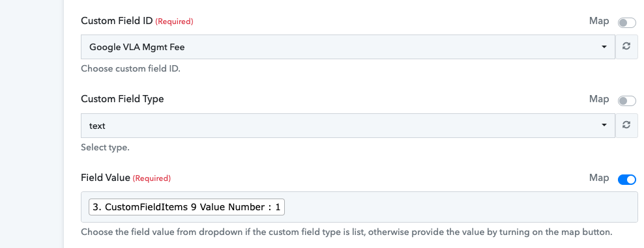Click Map label beside Custom Field Type
This screenshot has height=248, width=644.
pyautogui.click(x=599, y=99)
